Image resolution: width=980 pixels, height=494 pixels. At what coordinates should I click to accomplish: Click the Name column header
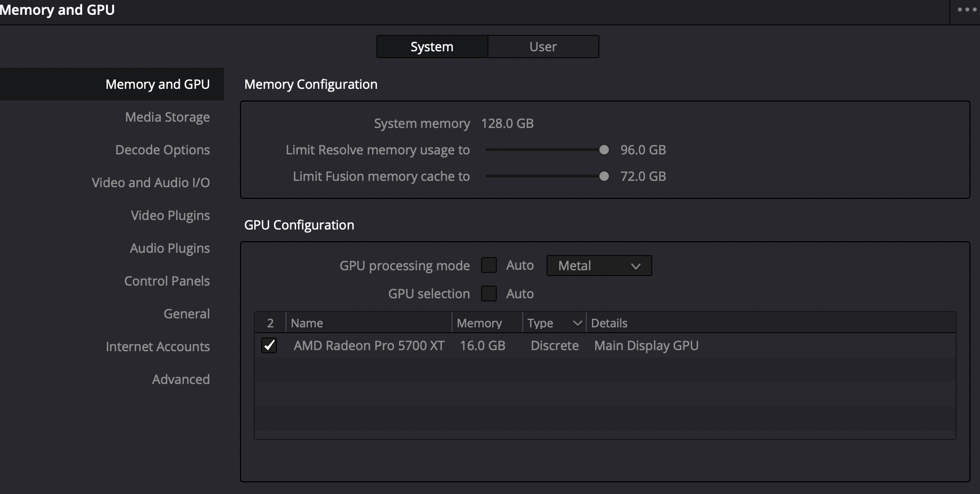(x=307, y=323)
